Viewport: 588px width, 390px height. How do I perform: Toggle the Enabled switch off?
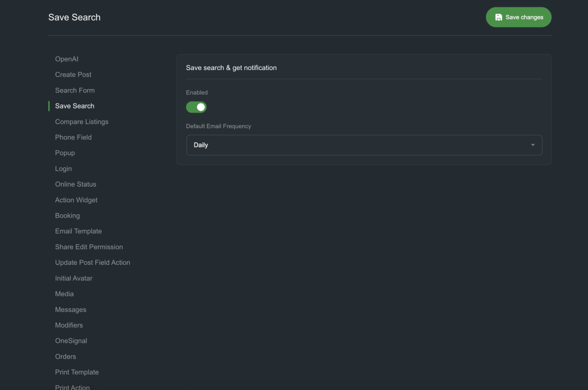196,107
